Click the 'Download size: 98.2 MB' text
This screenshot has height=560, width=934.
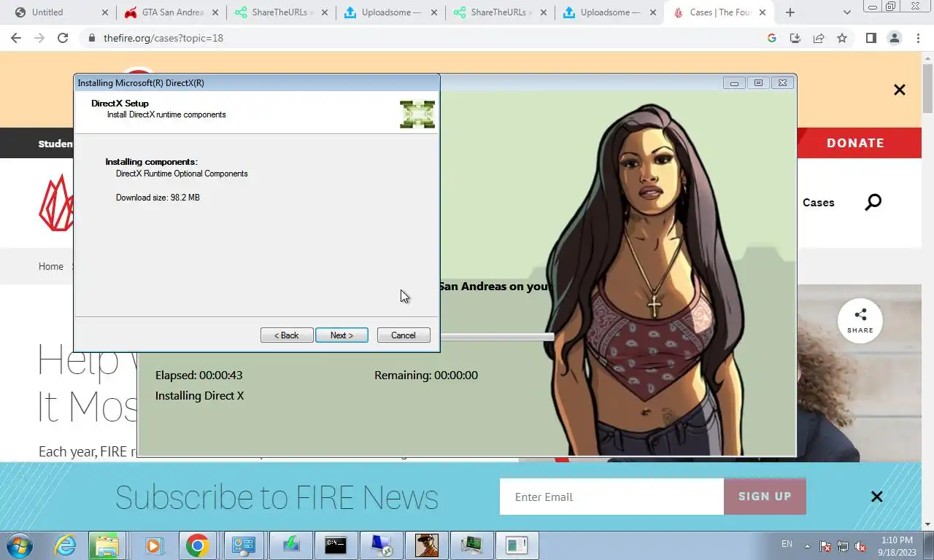pyautogui.click(x=158, y=198)
